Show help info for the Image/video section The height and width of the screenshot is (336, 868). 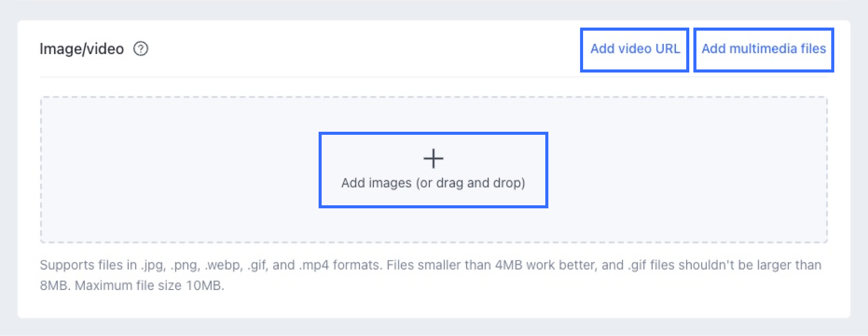pyautogui.click(x=140, y=49)
